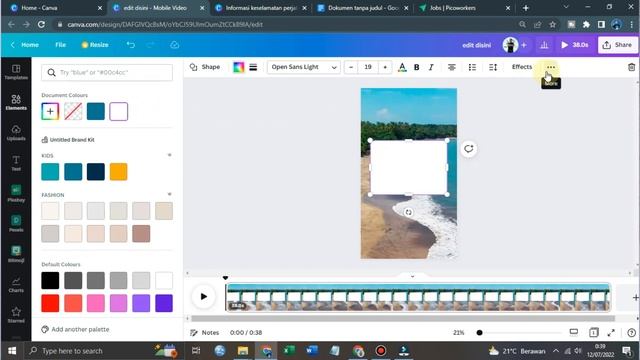
Task: Open the font family dropdown Open Sans Light
Action: coord(304,67)
